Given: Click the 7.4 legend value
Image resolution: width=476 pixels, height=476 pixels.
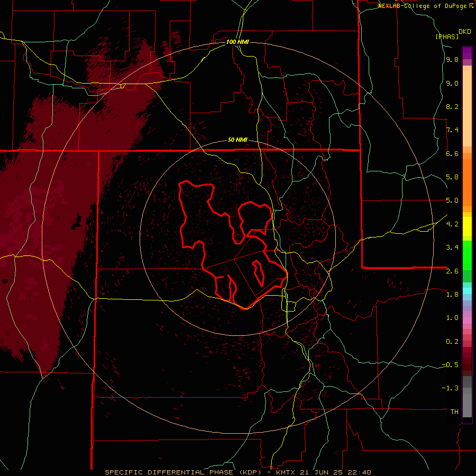Looking at the screenshot, I should 452,130.
